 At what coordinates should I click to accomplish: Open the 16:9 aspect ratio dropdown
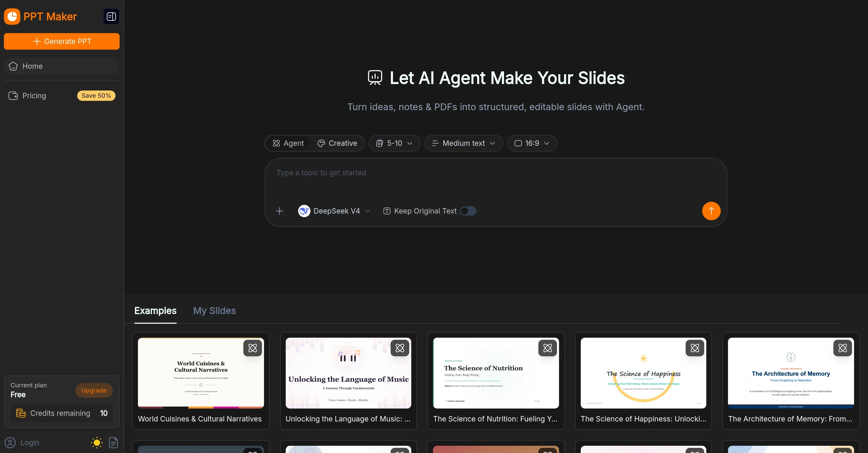tap(532, 143)
